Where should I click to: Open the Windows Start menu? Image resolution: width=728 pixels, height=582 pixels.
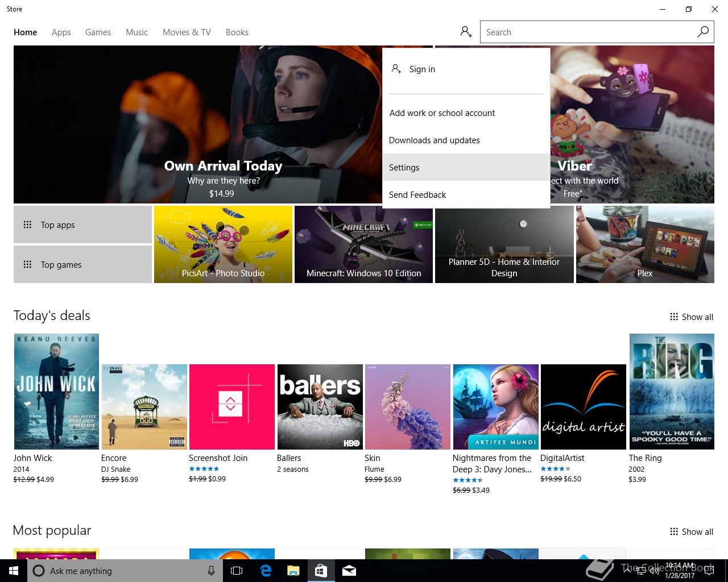point(14,571)
